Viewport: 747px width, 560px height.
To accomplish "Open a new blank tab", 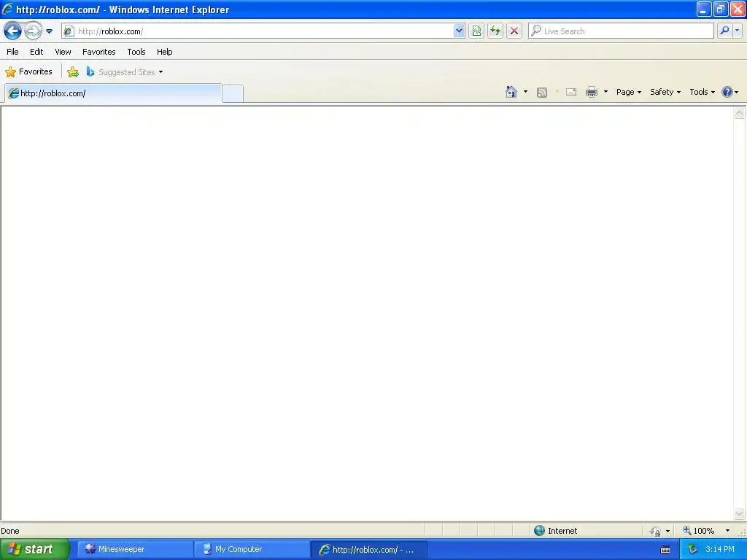I will pyautogui.click(x=233, y=94).
